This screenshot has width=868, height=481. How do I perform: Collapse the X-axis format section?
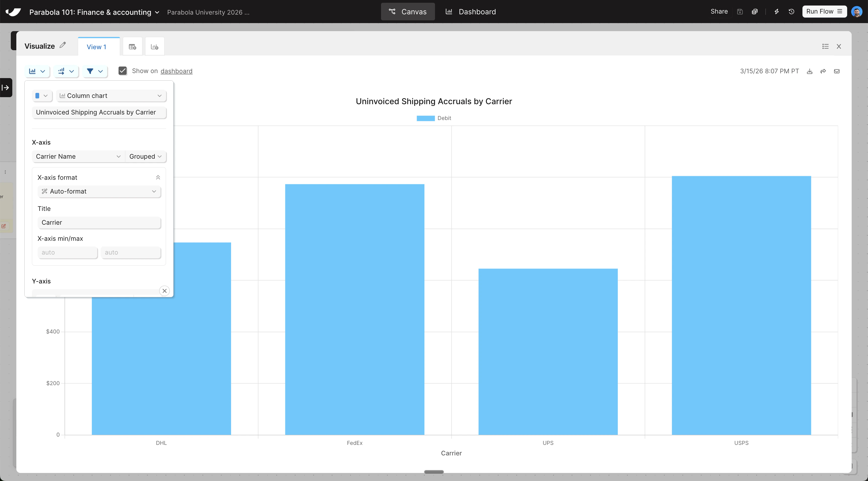(x=158, y=177)
